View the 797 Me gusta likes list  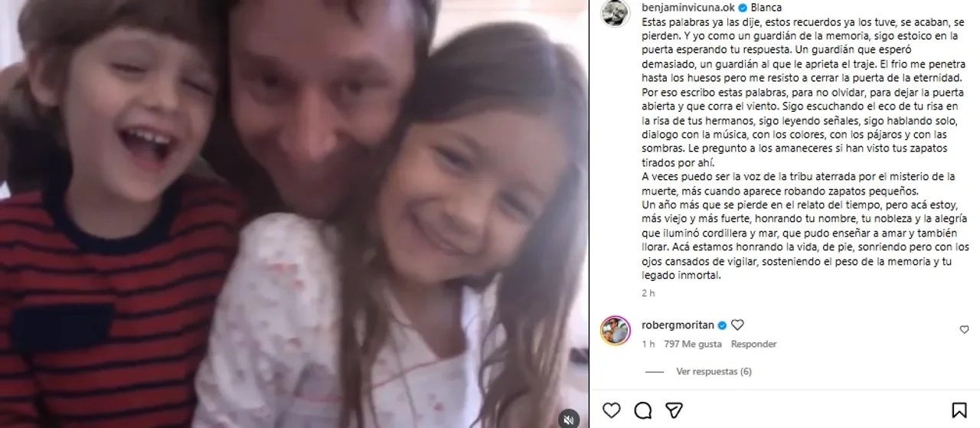click(693, 345)
